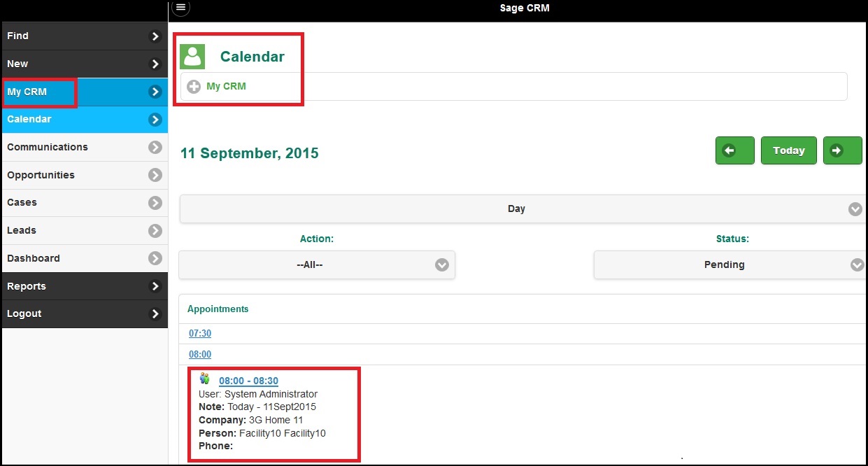Go to next day arrow

click(x=842, y=150)
